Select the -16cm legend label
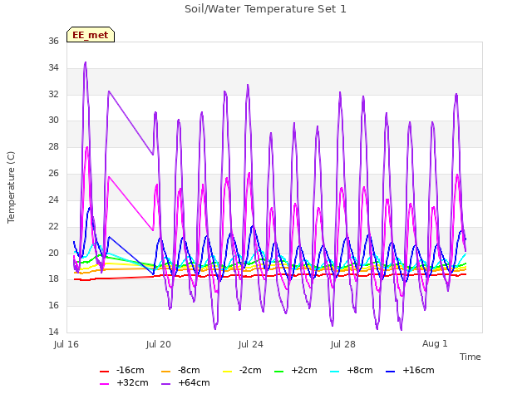The width and height of the screenshot is (532, 399). click(x=130, y=370)
